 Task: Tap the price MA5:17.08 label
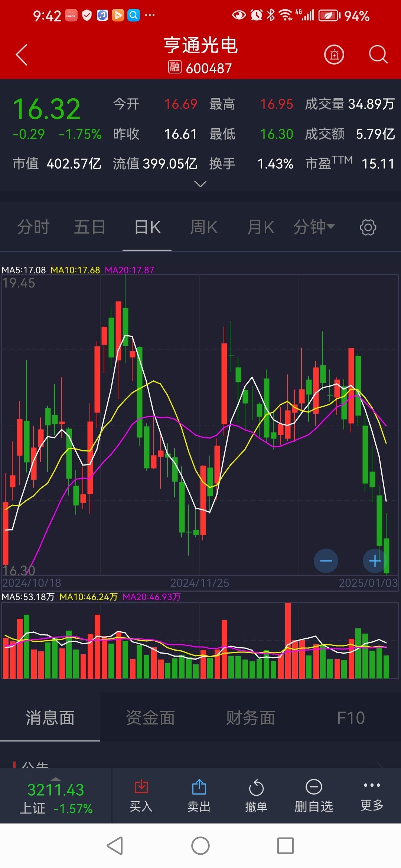click(24, 270)
